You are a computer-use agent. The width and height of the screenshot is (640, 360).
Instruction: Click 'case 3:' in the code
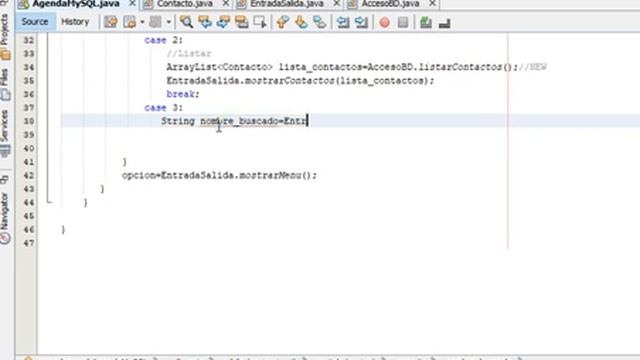pyautogui.click(x=164, y=108)
